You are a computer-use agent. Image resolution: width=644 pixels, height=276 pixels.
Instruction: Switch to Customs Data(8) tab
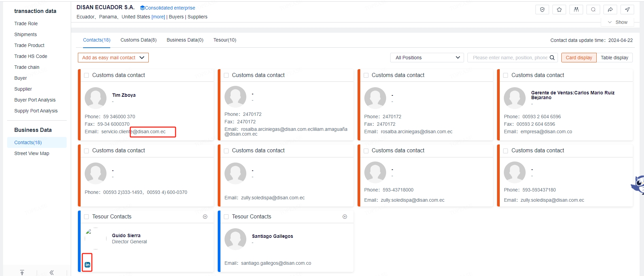(138, 40)
